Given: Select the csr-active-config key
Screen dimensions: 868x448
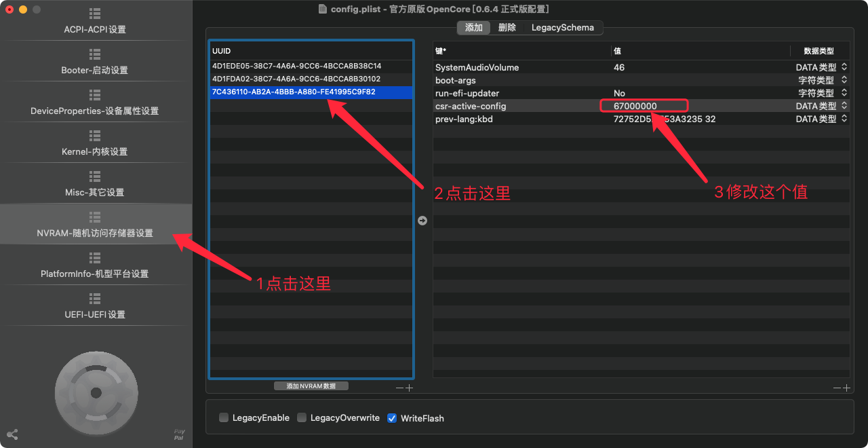Looking at the screenshot, I should [470, 106].
